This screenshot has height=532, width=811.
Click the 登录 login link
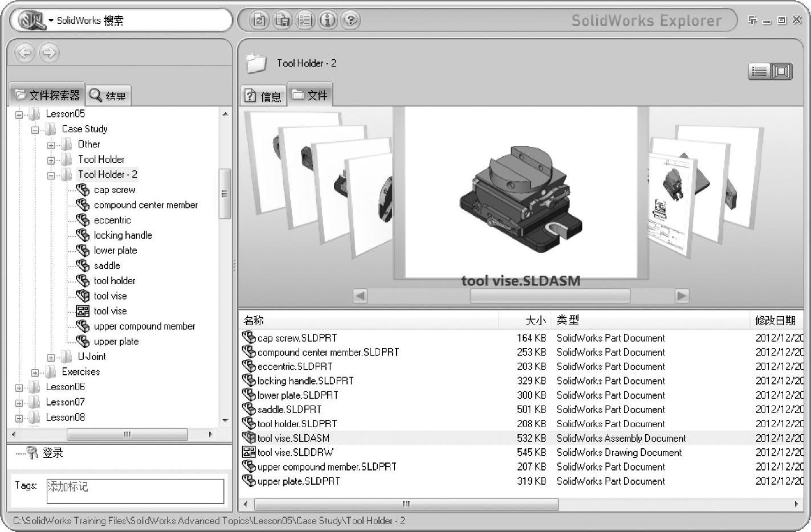52,453
